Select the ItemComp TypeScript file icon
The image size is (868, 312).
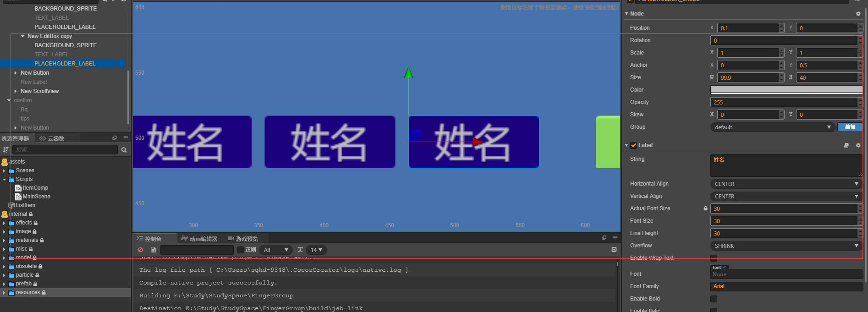[x=18, y=188]
